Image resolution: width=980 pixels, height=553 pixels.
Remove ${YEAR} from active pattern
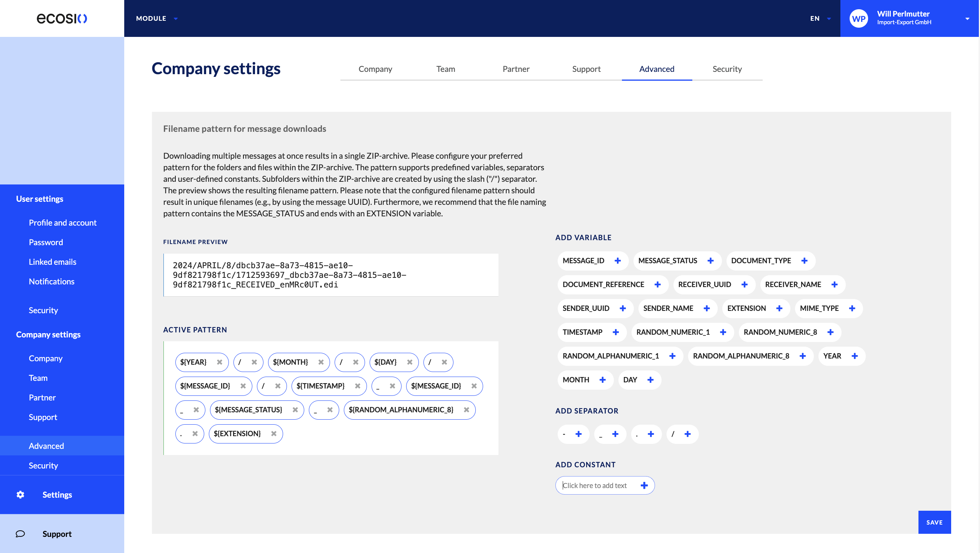[x=220, y=362]
